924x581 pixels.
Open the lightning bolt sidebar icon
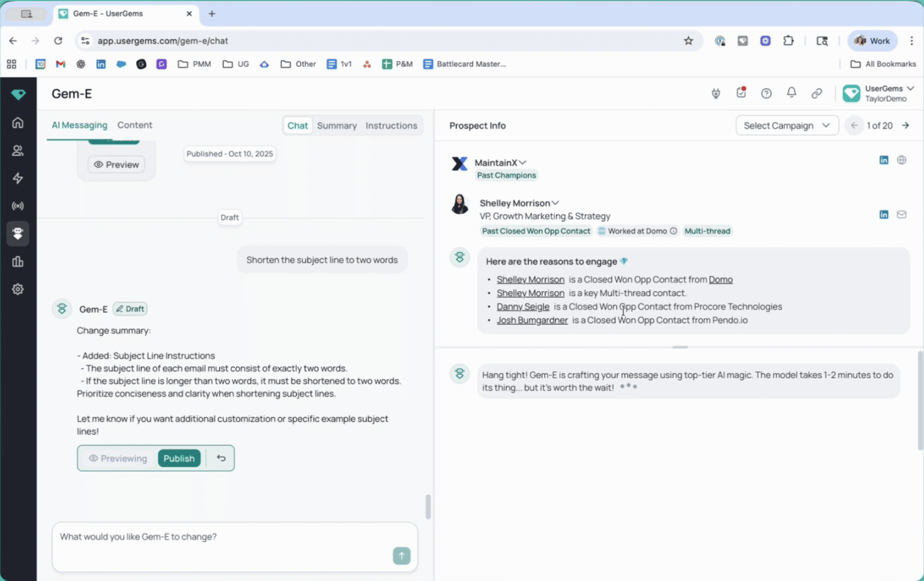18,178
